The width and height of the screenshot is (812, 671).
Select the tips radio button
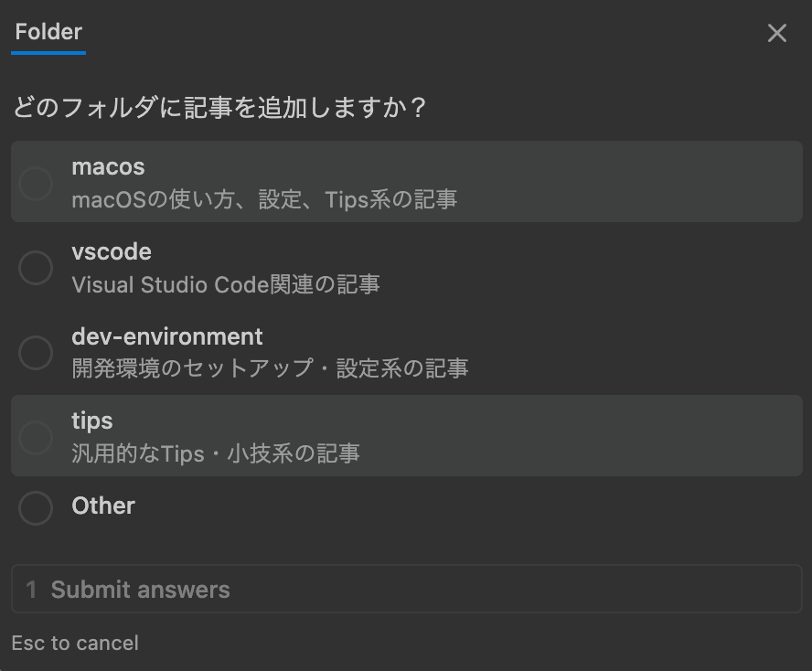[36, 437]
